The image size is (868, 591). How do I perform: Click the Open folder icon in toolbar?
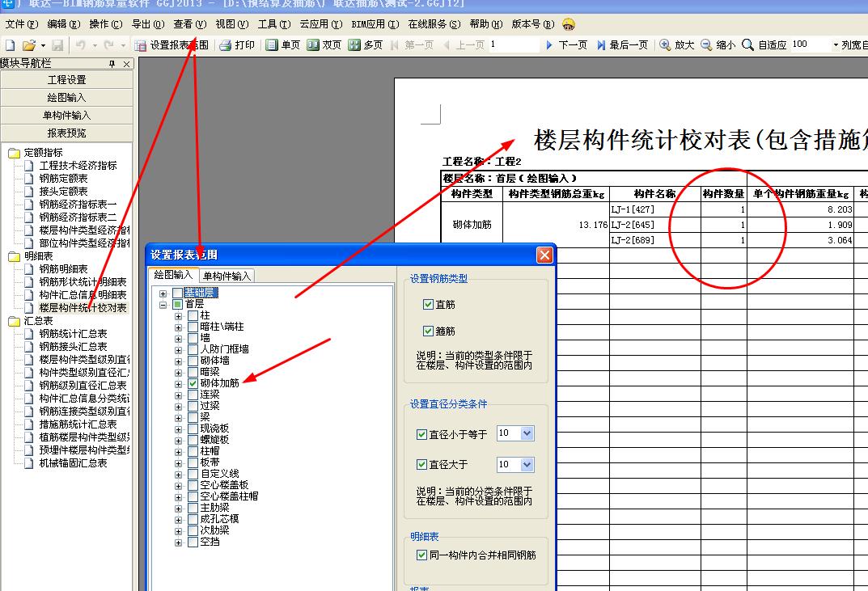29,45
